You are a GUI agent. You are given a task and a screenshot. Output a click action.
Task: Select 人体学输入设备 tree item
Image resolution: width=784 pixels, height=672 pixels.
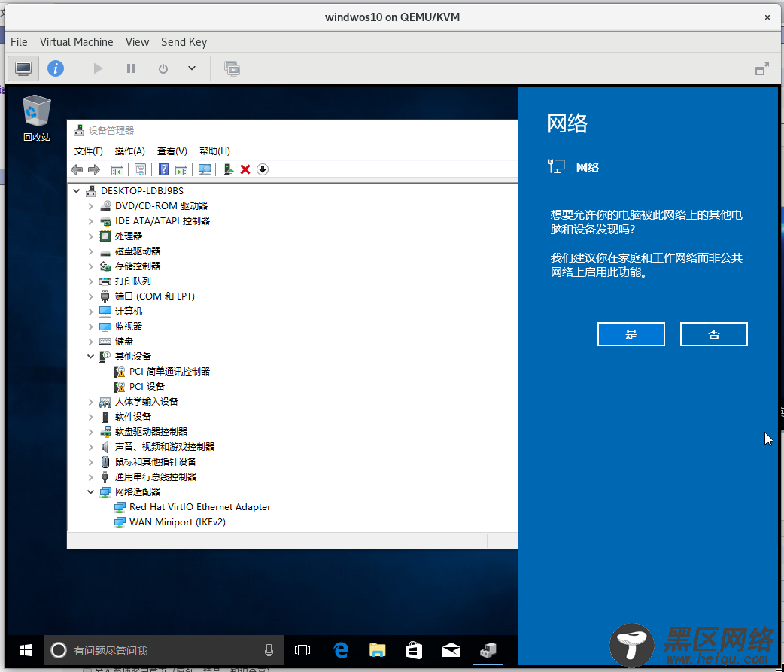146,402
